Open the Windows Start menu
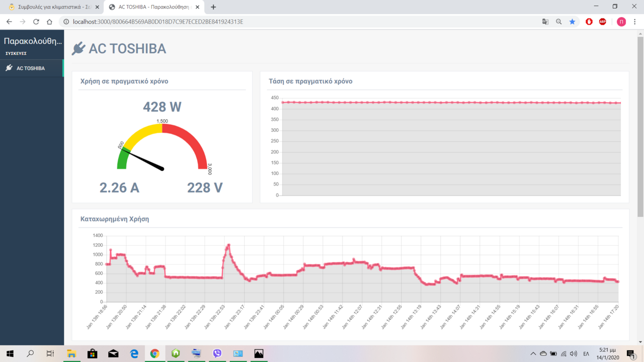Image resolution: width=644 pixels, height=362 pixels. pyautogui.click(x=10, y=353)
